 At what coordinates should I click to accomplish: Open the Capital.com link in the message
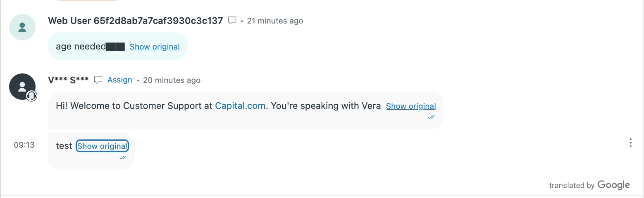(x=240, y=106)
